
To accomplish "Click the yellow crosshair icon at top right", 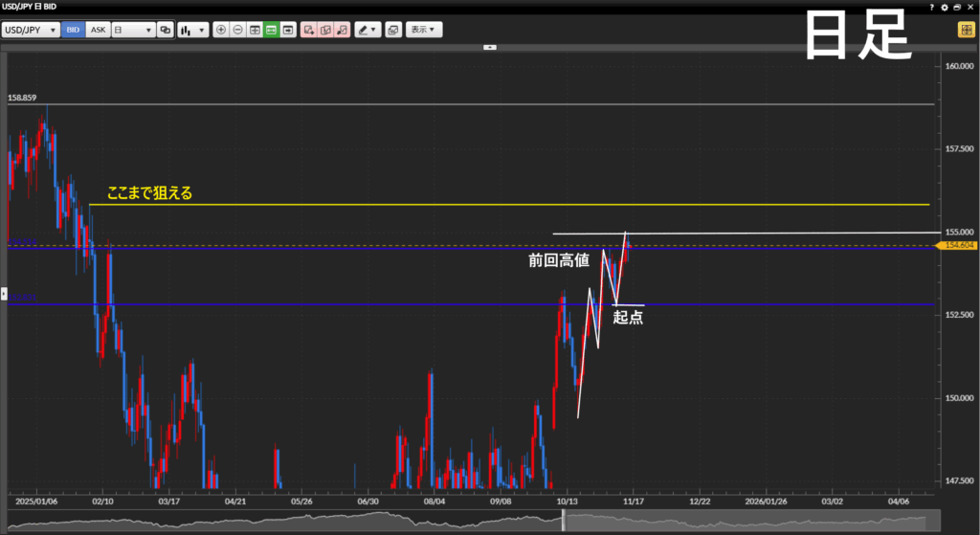I will tap(965, 30).
